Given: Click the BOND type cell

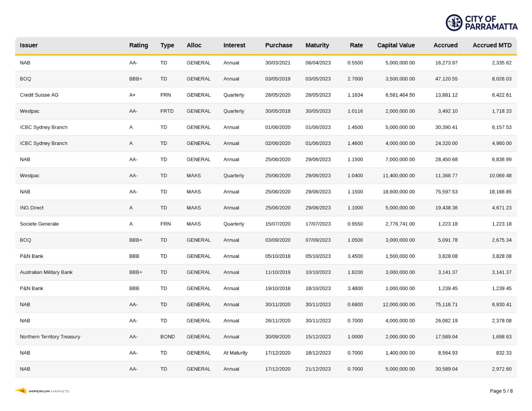Looking at the screenshot, I should (x=167, y=337).
